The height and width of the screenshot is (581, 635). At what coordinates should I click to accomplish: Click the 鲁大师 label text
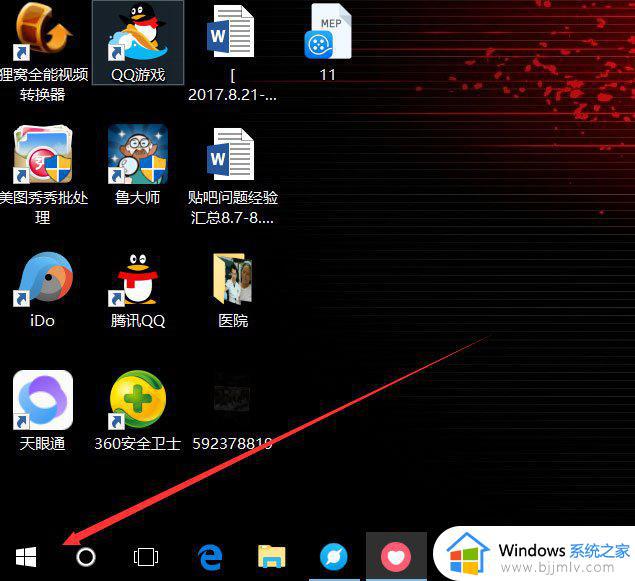(138, 198)
